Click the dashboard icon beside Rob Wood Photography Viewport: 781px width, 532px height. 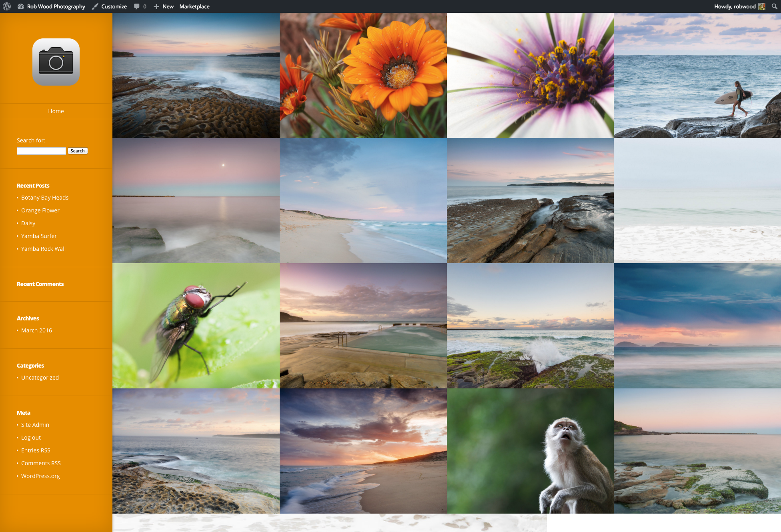[21, 6]
